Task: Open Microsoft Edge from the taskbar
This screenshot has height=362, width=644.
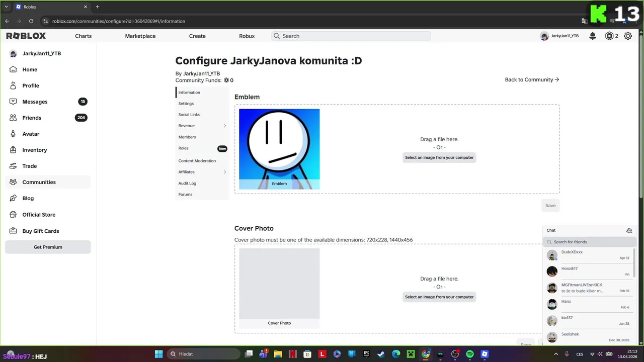Action: (396, 354)
